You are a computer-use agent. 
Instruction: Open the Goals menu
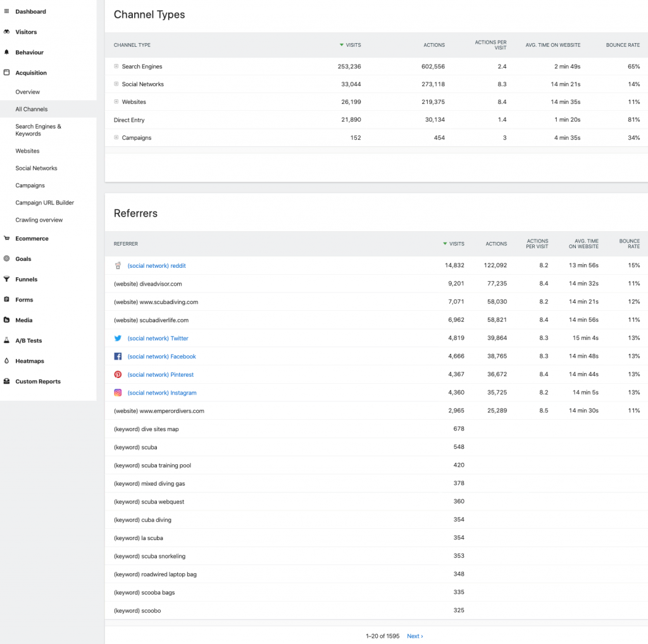point(23,259)
